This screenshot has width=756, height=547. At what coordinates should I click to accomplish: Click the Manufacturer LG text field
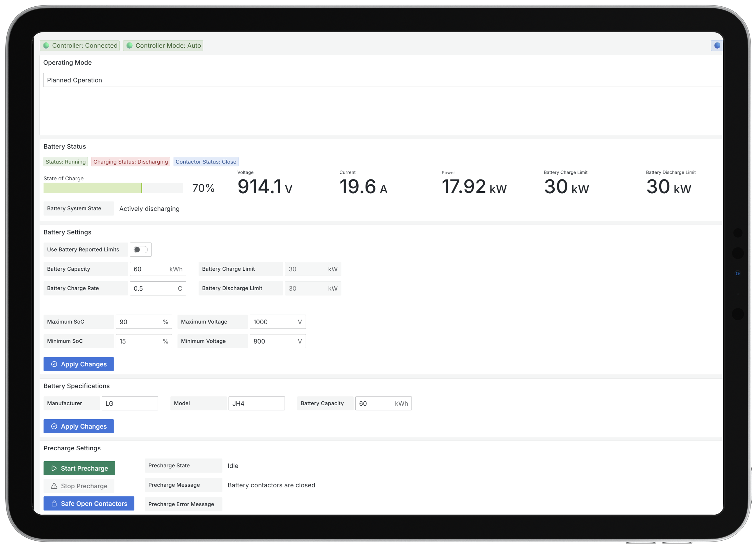[x=129, y=403]
